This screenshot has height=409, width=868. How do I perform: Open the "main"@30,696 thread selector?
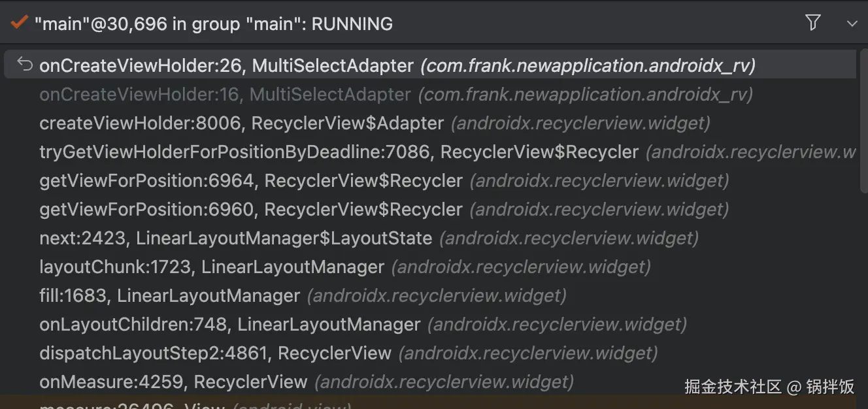coord(213,24)
